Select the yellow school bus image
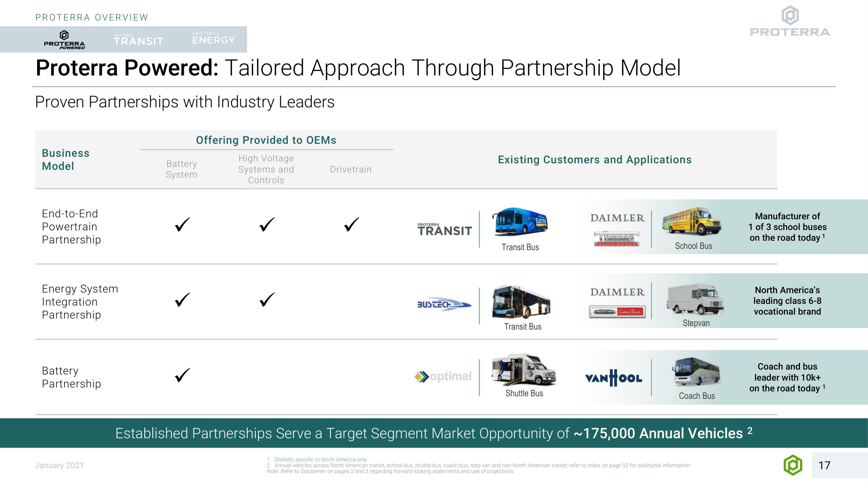 click(x=691, y=221)
